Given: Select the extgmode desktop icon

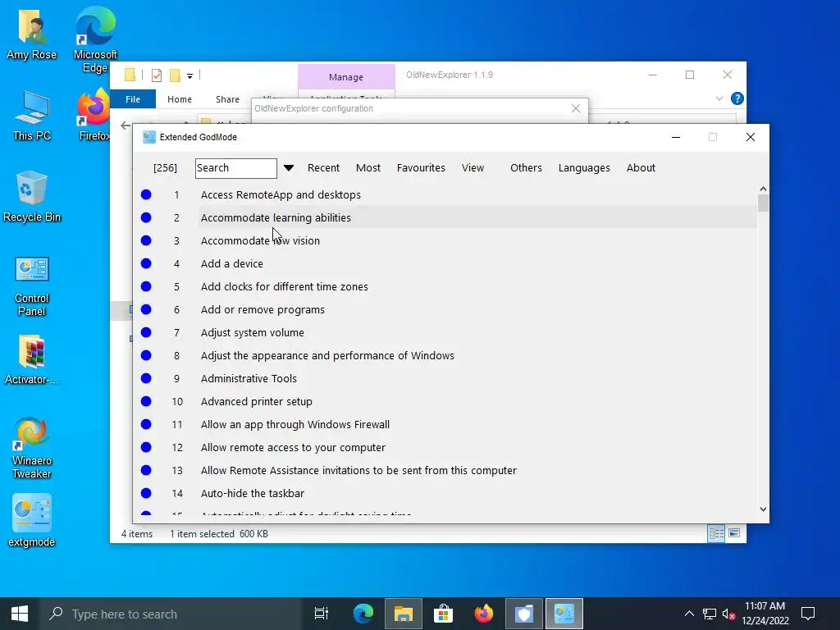Looking at the screenshot, I should 32,520.
